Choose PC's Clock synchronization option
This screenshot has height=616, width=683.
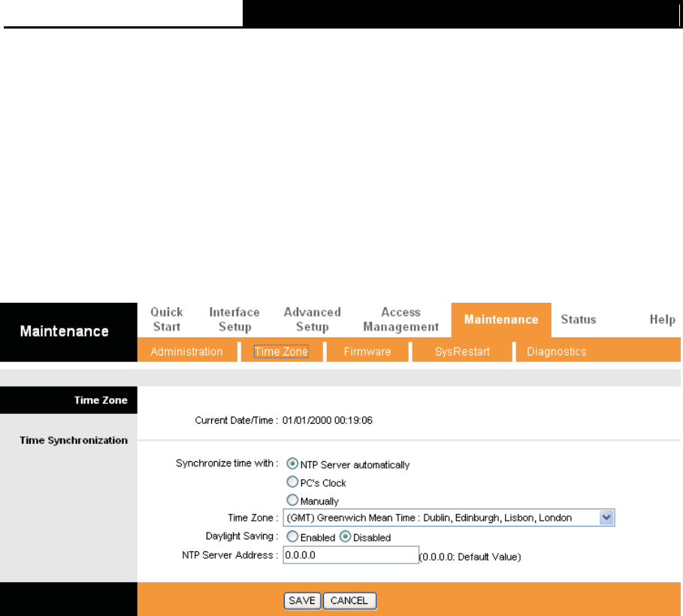tap(292, 482)
